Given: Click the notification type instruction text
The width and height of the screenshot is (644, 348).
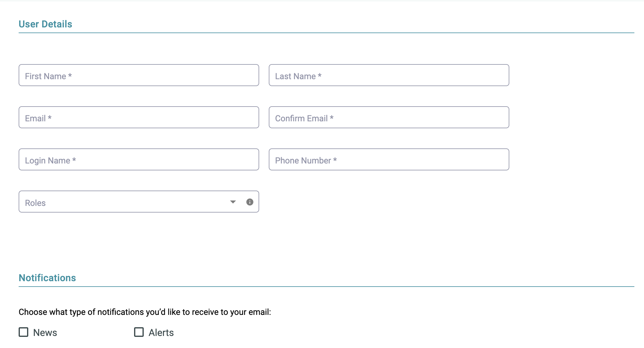Looking at the screenshot, I should pyautogui.click(x=145, y=312).
